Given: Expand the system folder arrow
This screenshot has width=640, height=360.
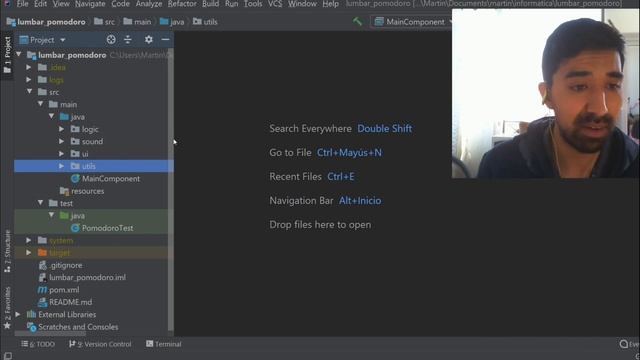Looking at the screenshot, I should pyautogui.click(x=29, y=240).
